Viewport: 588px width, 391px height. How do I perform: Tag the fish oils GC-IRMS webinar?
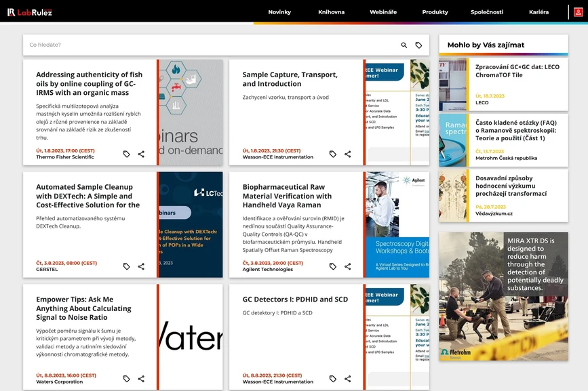point(126,154)
